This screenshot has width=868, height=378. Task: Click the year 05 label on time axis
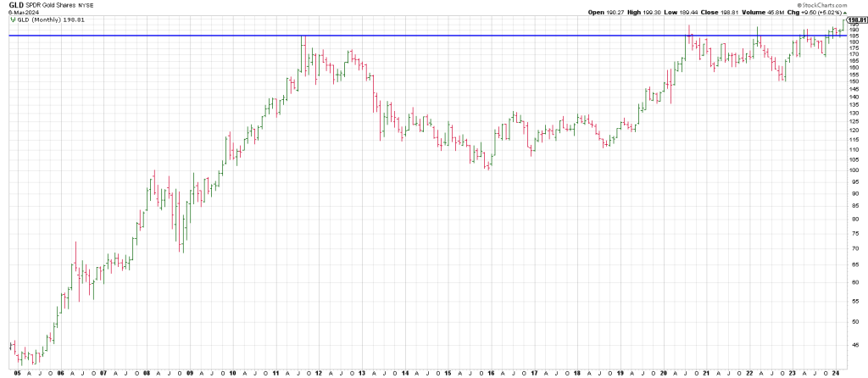[x=18, y=372]
